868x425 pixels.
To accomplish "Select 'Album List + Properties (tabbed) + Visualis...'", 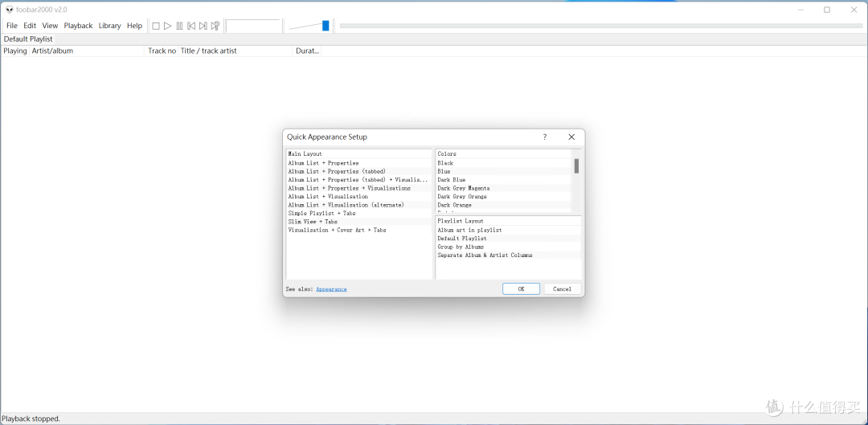I will (x=358, y=180).
